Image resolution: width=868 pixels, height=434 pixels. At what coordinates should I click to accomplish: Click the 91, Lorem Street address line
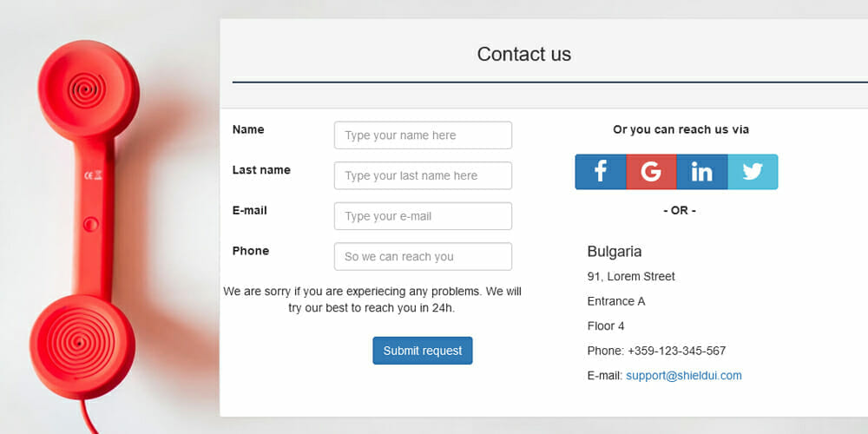point(631,276)
